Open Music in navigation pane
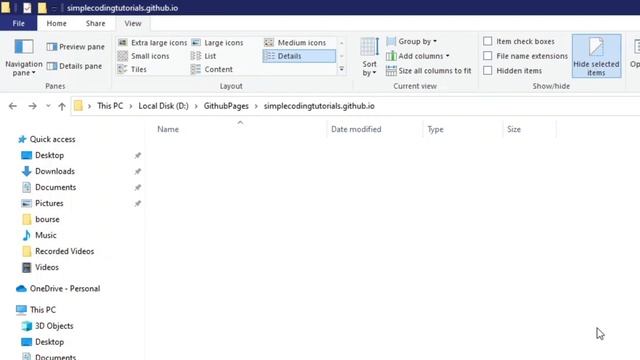Image resolution: width=640 pixels, height=360 pixels. 39,235
